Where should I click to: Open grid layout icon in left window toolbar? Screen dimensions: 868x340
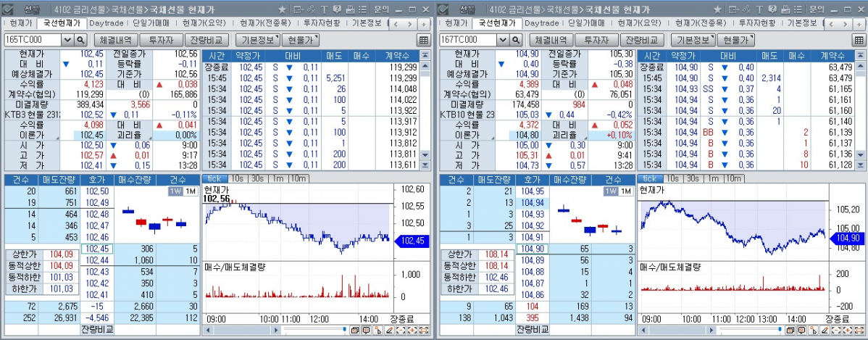[423, 40]
